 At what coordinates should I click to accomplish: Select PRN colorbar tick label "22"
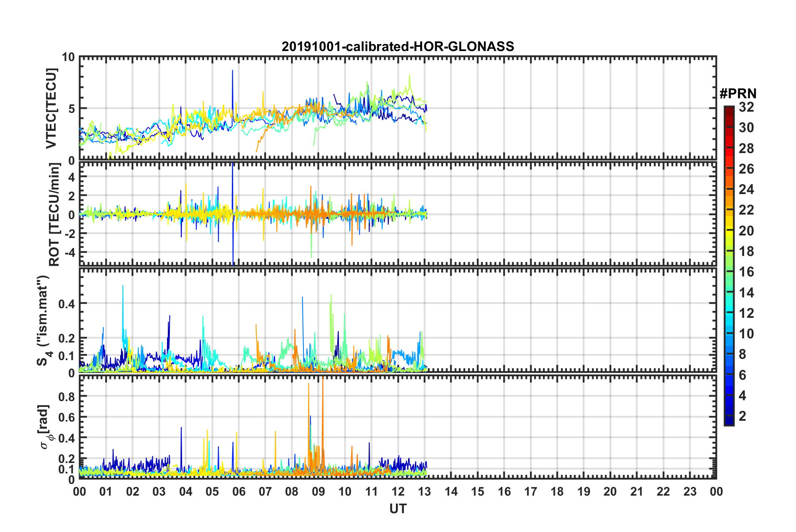point(746,210)
